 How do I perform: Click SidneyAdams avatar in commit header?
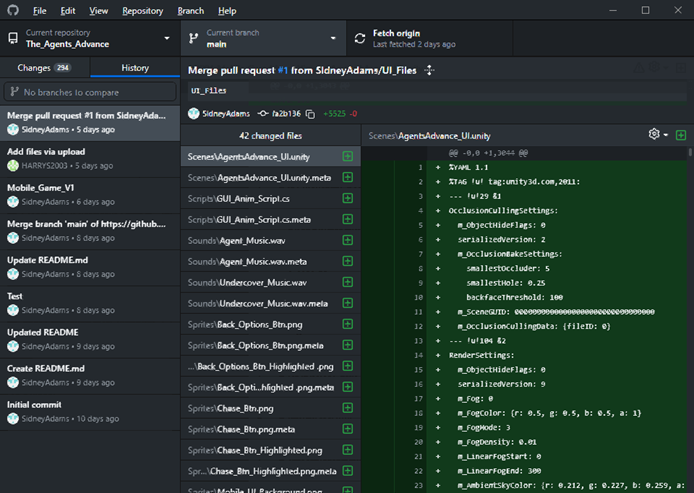point(194,114)
